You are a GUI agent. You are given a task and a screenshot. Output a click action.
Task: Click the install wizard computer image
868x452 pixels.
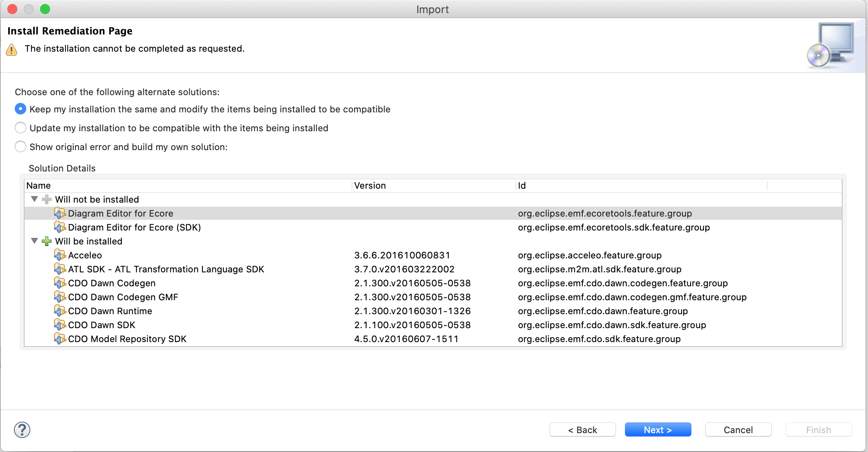point(831,45)
